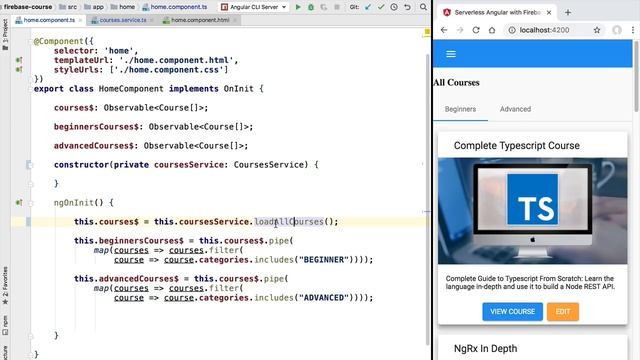640x360 pixels.
Task: Click EDIT button on Typescript Course
Action: (x=563, y=312)
